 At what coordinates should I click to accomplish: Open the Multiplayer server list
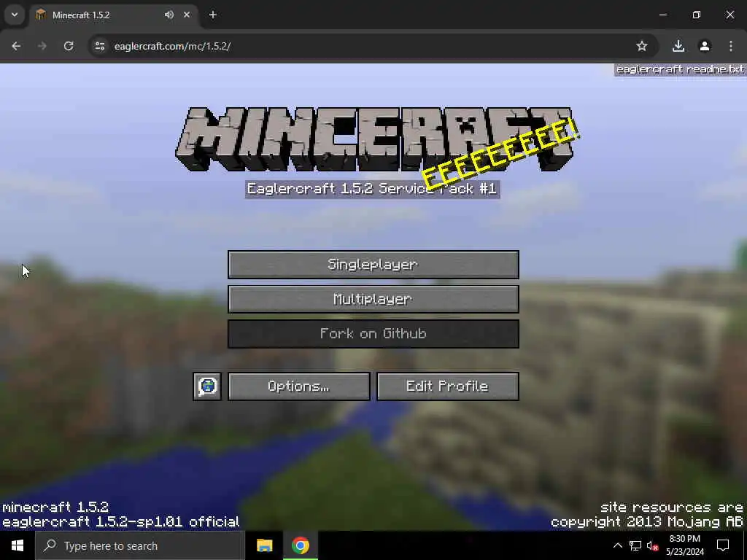(373, 299)
